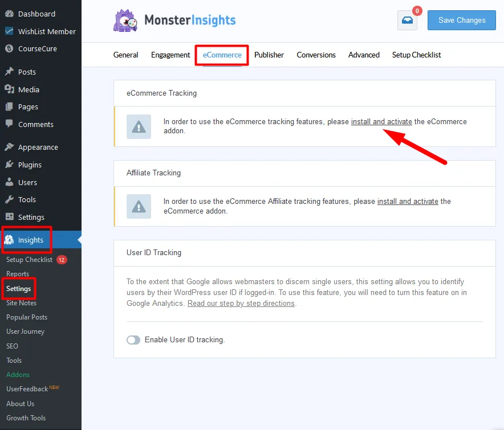Open the green Addons submenu item
The height and width of the screenshot is (430, 504).
point(18,375)
